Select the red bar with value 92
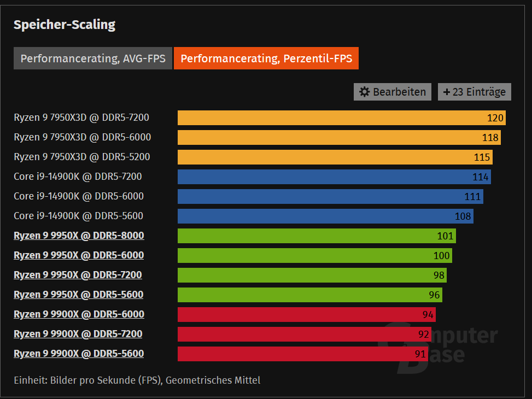 (x=305, y=334)
